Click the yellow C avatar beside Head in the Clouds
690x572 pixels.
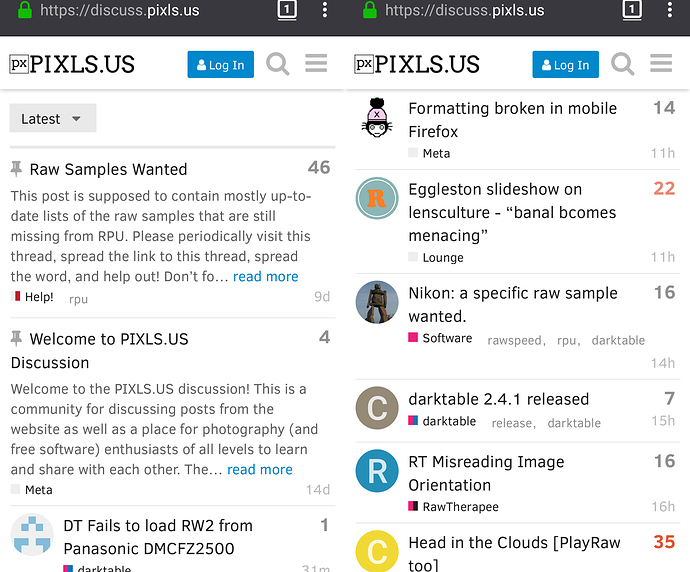[x=377, y=551]
